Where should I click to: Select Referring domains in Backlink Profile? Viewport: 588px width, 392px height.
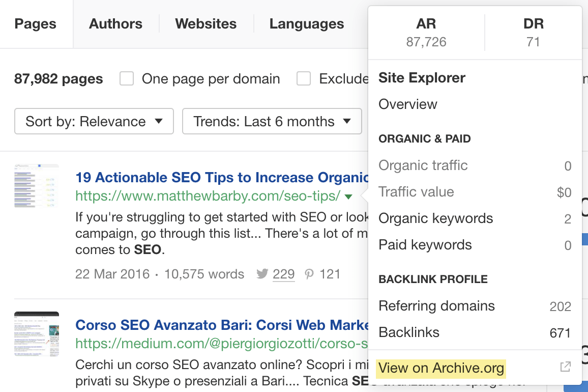click(x=436, y=306)
